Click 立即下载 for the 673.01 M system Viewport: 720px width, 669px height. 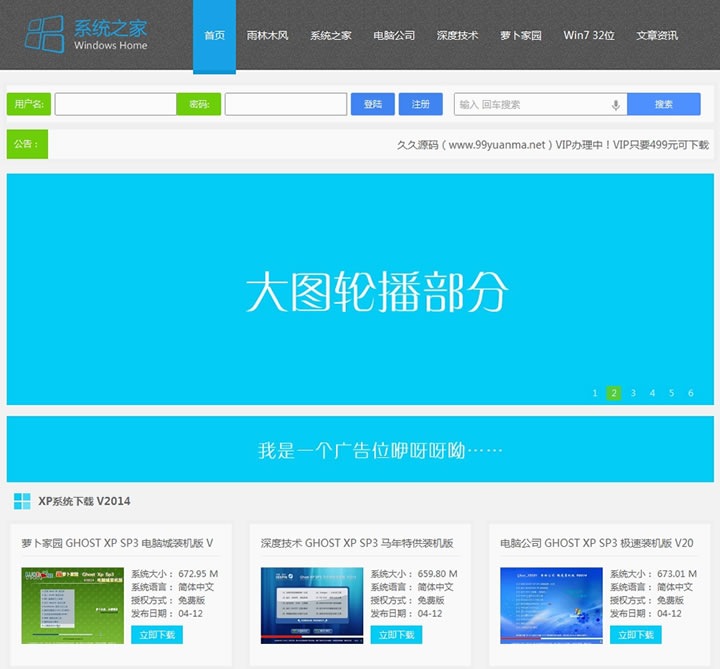(x=636, y=635)
